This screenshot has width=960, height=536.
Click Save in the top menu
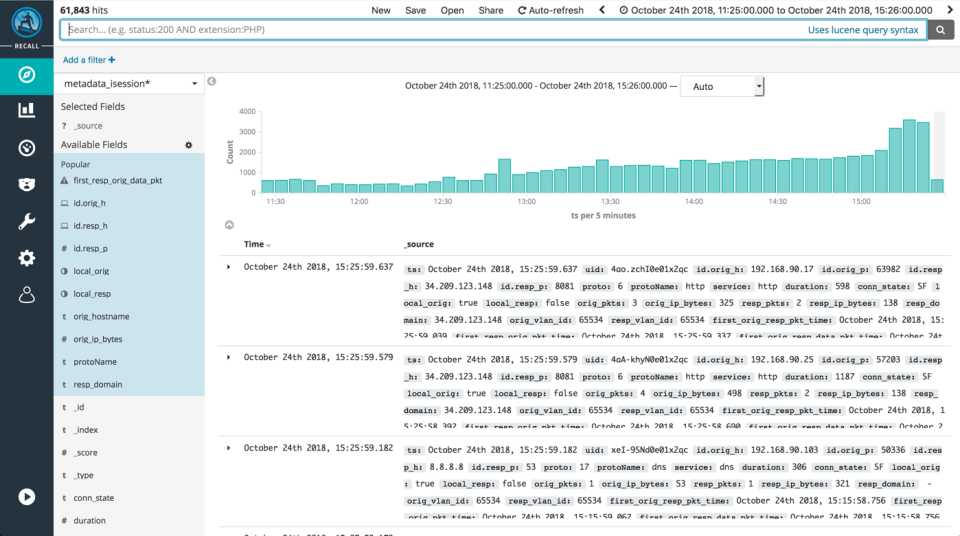pos(415,10)
